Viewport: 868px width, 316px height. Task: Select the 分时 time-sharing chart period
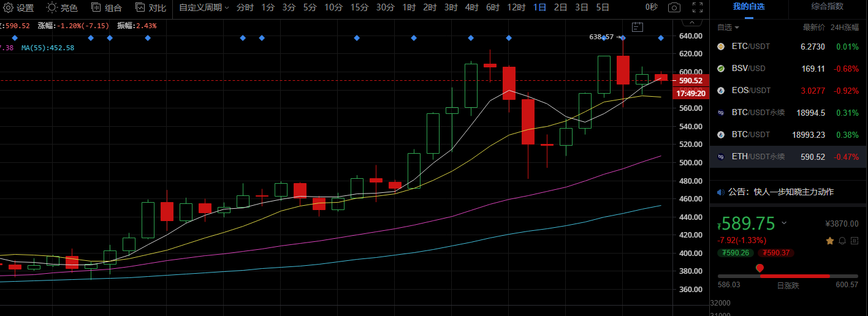pos(245,8)
